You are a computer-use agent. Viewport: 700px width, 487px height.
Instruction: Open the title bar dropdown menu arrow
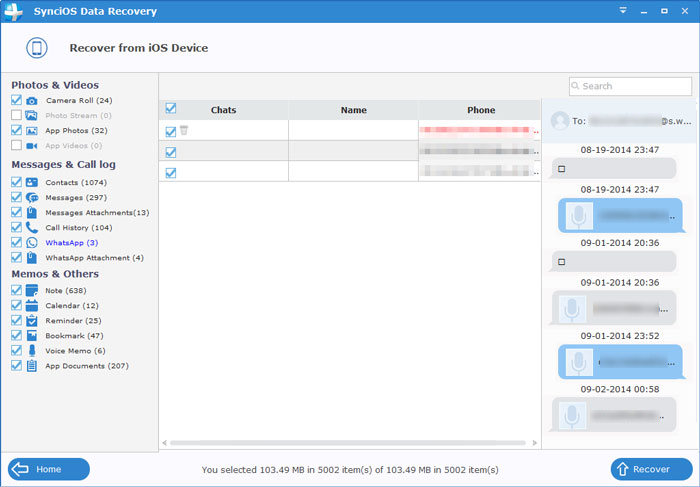pos(622,10)
